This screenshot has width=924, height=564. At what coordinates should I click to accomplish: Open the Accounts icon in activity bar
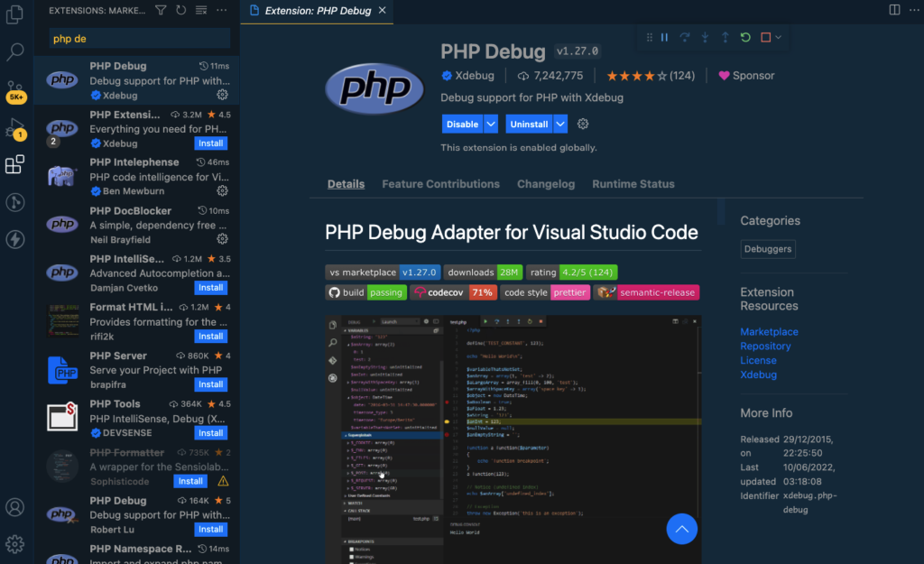pos(14,507)
